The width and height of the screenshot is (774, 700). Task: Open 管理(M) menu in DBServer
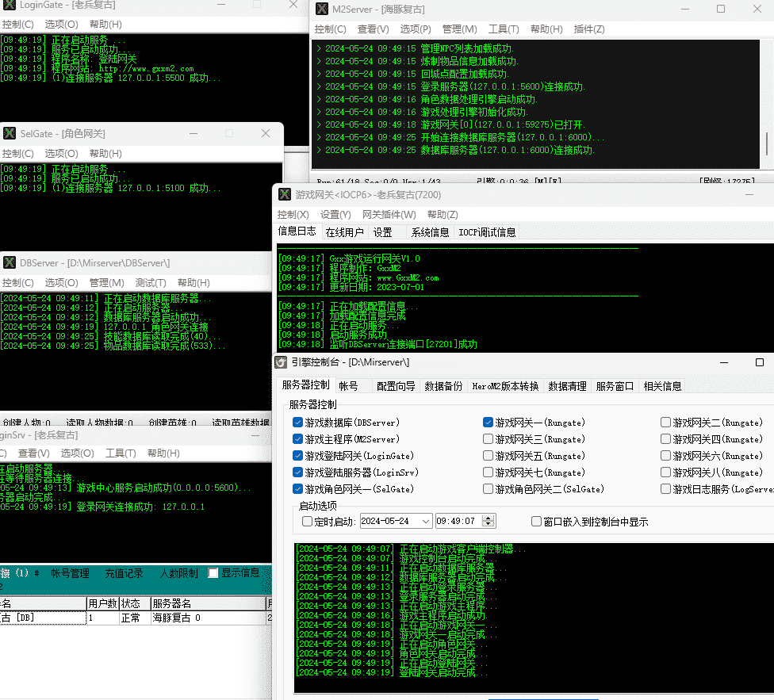coord(106,283)
